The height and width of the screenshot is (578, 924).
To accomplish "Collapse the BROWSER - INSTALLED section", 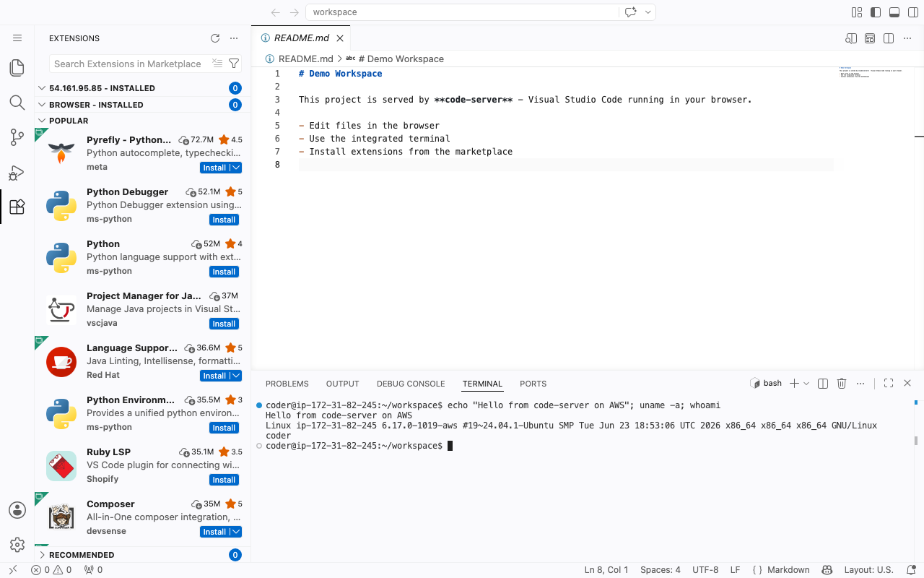I will click(x=143, y=105).
